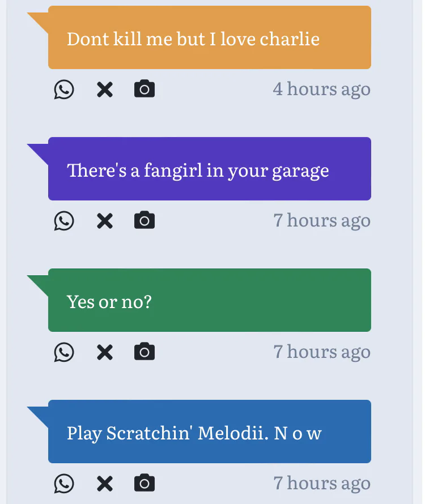Screen dimensions: 425x504
Task: Post 'fangirl in your garage' to X
Action: 104,221
